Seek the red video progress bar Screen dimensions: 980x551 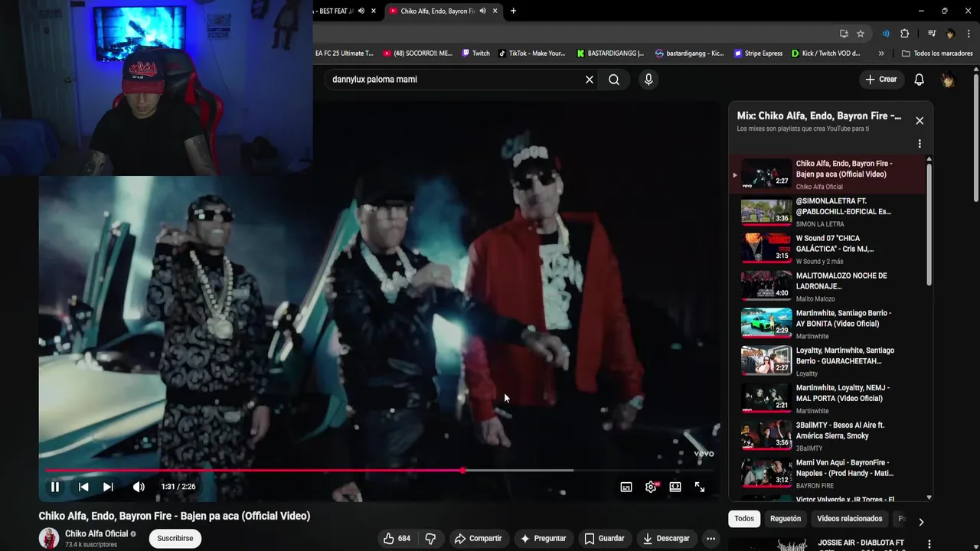(379, 471)
